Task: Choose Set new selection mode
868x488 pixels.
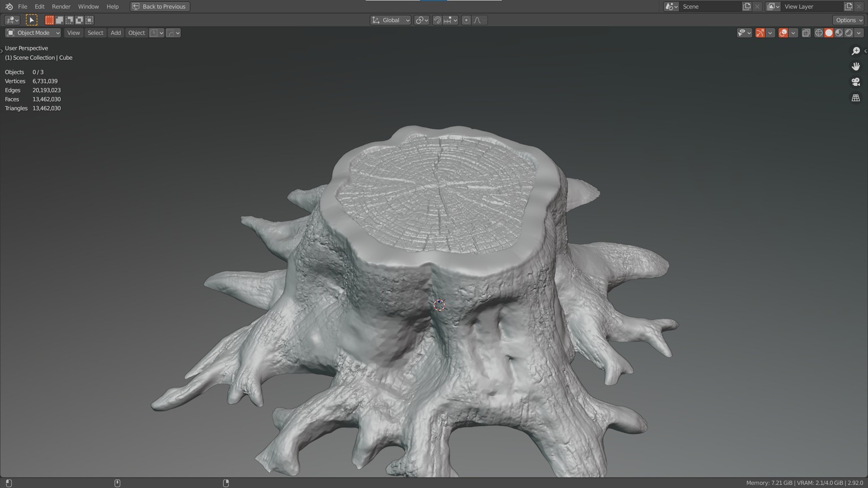Action: (49, 20)
